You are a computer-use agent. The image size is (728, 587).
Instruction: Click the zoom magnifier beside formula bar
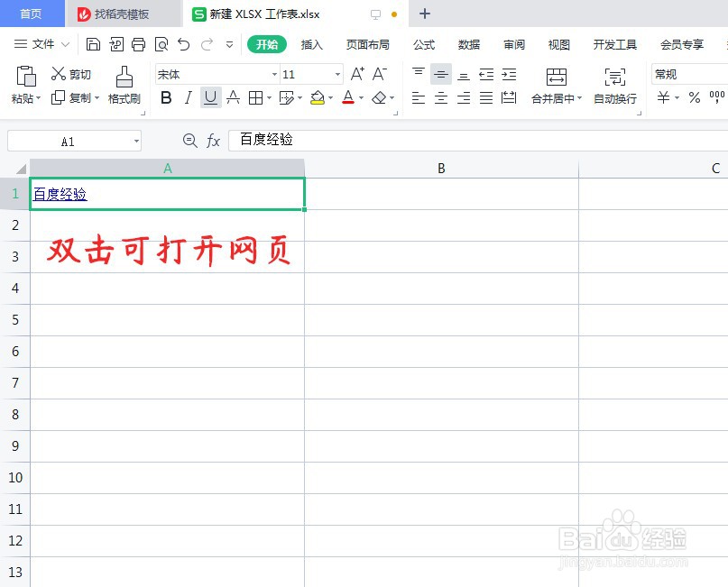pos(189,140)
